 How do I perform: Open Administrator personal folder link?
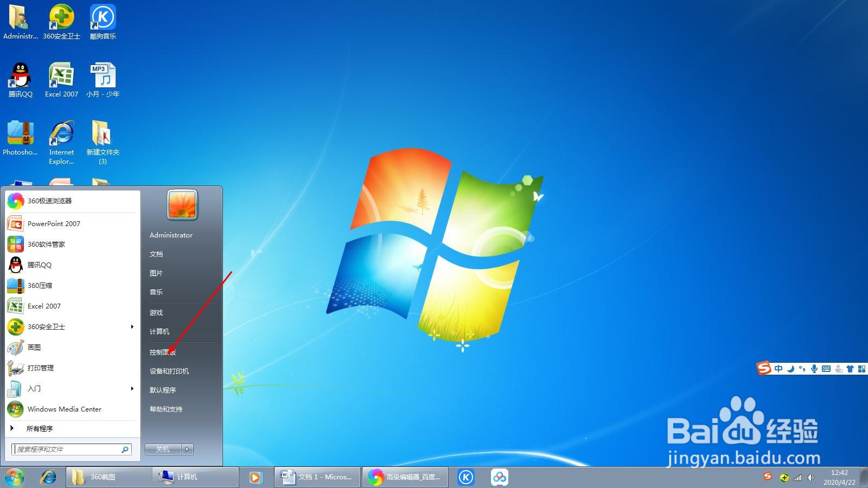171,235
